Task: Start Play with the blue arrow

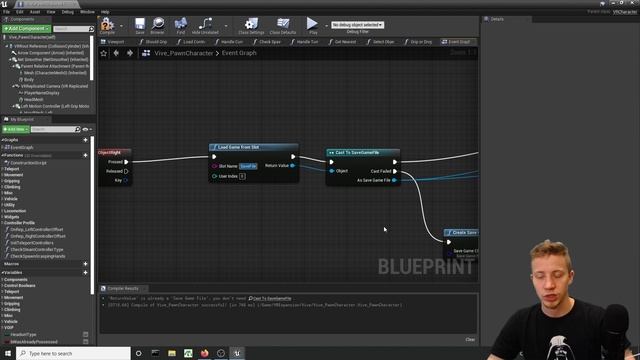Action: tap(313, 24)
